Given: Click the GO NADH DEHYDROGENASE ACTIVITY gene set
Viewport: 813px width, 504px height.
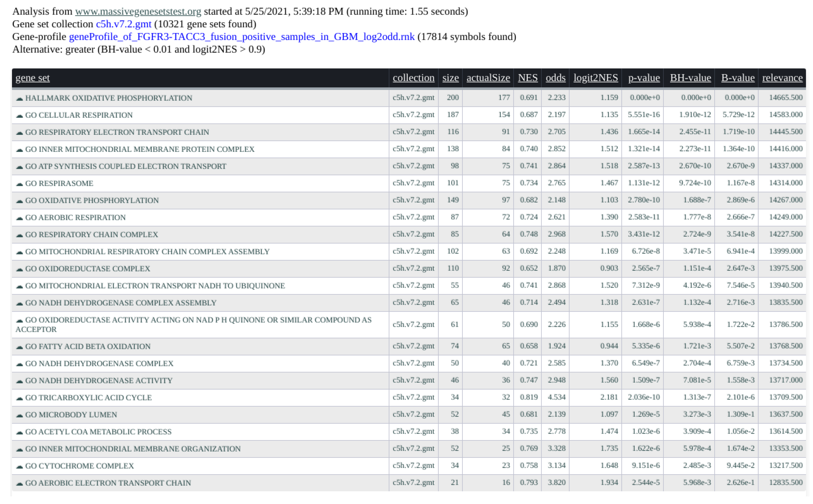Looking at the screenshot, I should tap(99, 381).
